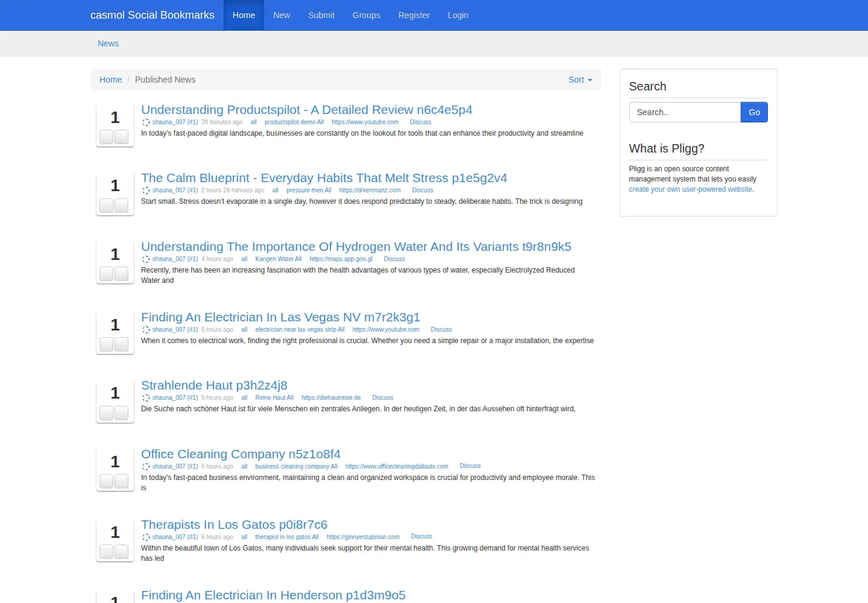Downvote The Calm Blueprint story
Image resolution: width=868 pixels, height=603 pixels.
pyautogui.click(x=121, y=206)
